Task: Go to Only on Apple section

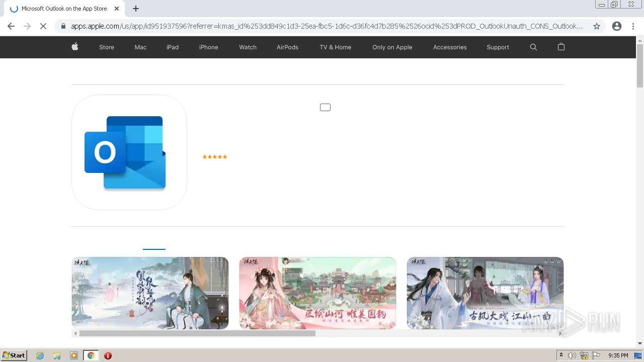Action: (x=392, y=47)
